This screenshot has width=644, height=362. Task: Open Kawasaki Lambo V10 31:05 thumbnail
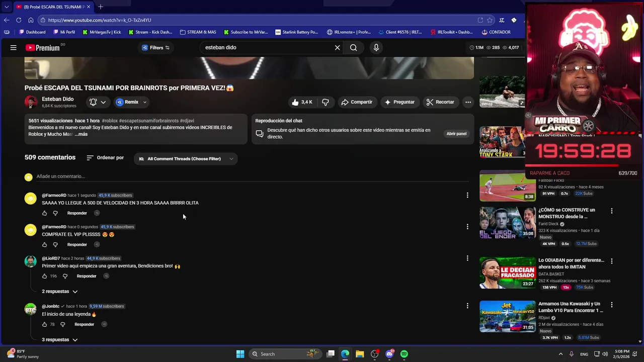(x=508, y=316)
